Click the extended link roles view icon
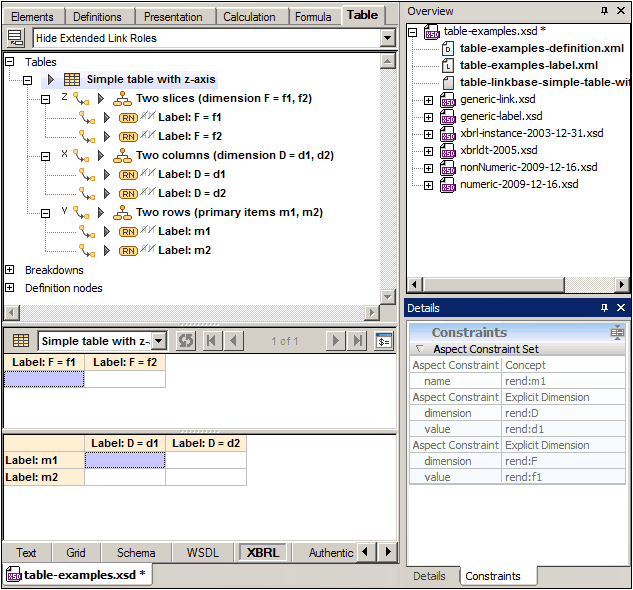633x590 pixels. pyautogui.click(x=16, y=38)
